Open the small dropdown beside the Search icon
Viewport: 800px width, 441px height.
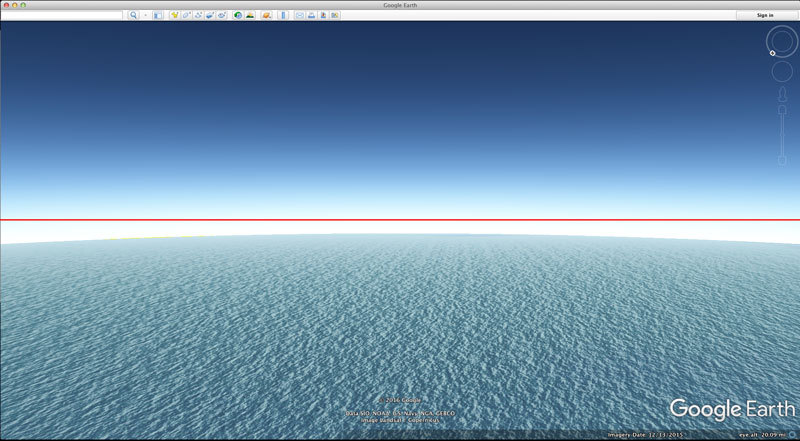[145, 15]
